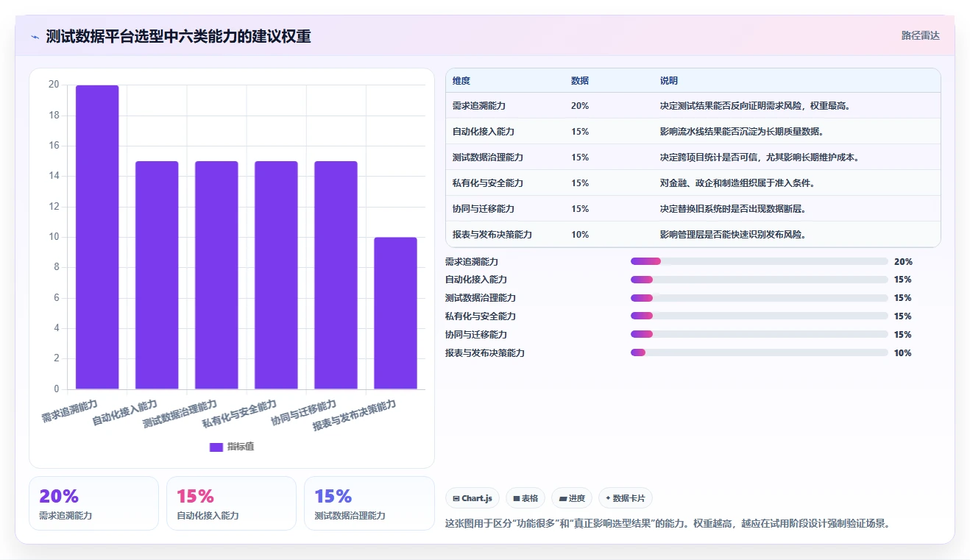The width and height of the screenshot is (970, 560).
Task: Click the 私有化与安全能力 progress bar
Action: click(x=760, y=316)
